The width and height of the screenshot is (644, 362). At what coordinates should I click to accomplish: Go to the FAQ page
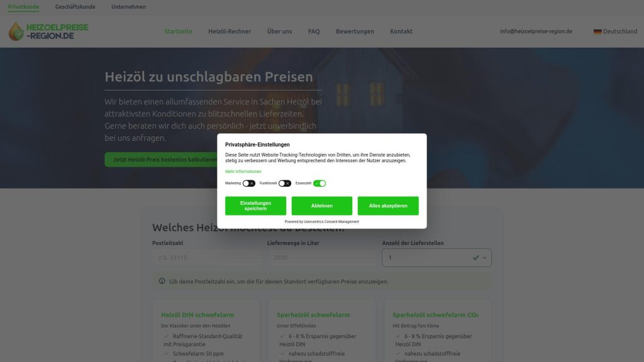click(x=314, y=31)
